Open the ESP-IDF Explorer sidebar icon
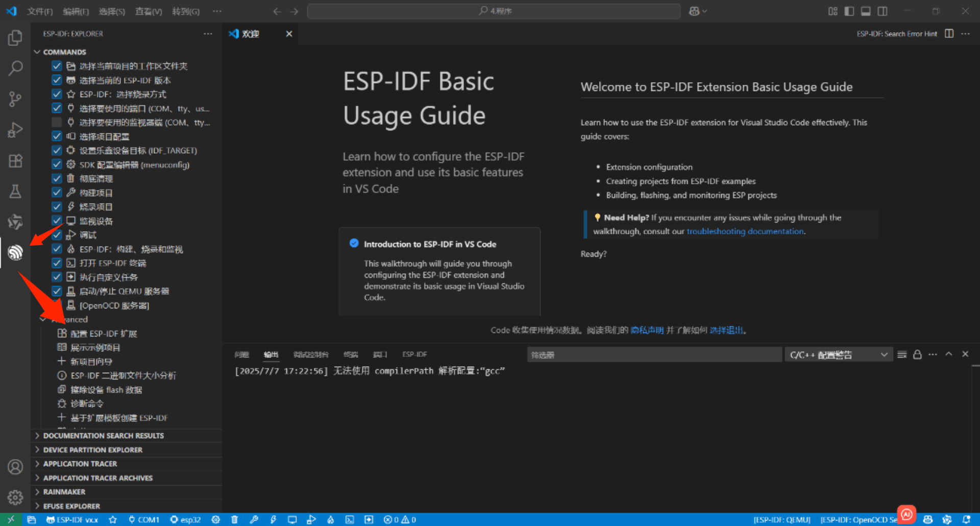The image size is (980, 526). point(15,252)
